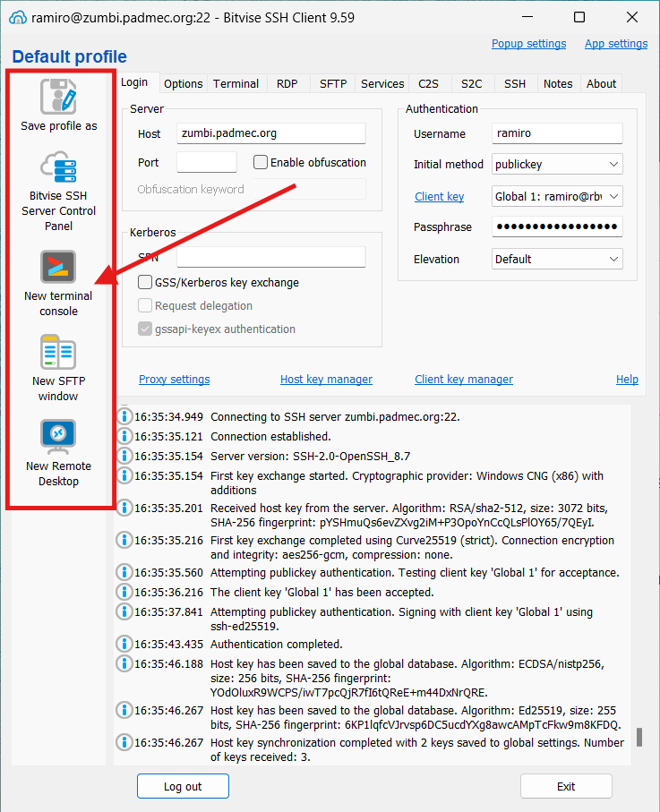Open the Initial method dropdown
The image size is (660, 812).
pyautogui.click(x=557, y=164)
